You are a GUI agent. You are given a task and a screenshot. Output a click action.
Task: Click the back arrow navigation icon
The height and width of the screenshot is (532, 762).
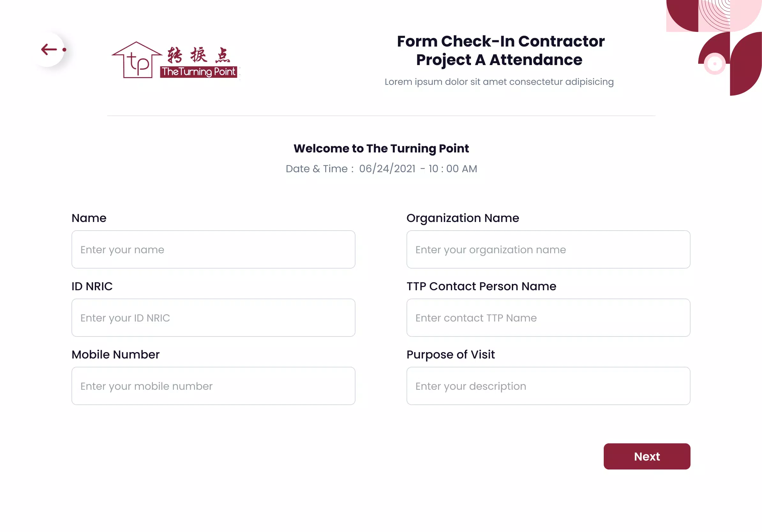pyautogui.click(x=49, y=49)
